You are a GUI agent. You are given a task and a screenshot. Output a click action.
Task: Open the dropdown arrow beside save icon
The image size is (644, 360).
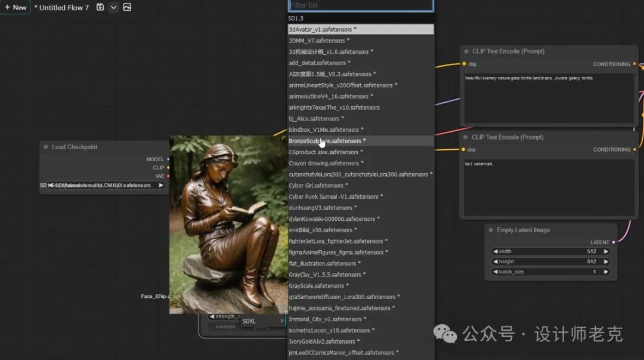[x=114, y=7]
